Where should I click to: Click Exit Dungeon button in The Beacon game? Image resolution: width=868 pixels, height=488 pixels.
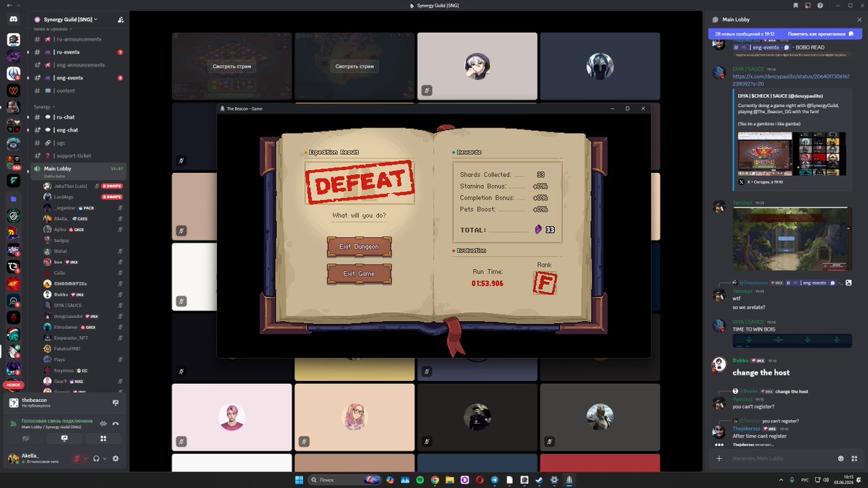359,247
